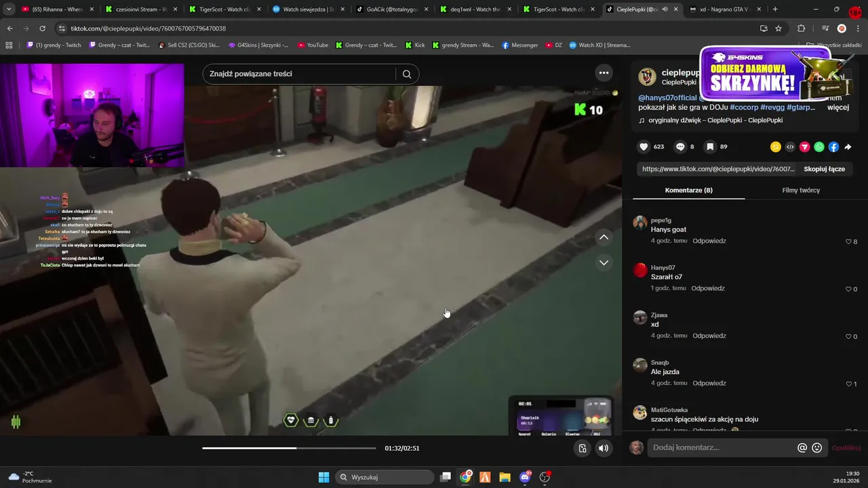Screen dimensions: 868x488
Task: Open the oryginalny dźwięk sound link
Action: point(715,121)
